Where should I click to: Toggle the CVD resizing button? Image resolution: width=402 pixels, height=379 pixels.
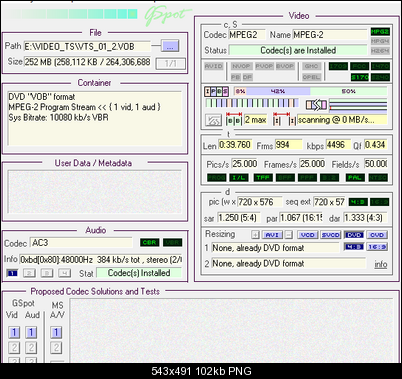377,235
